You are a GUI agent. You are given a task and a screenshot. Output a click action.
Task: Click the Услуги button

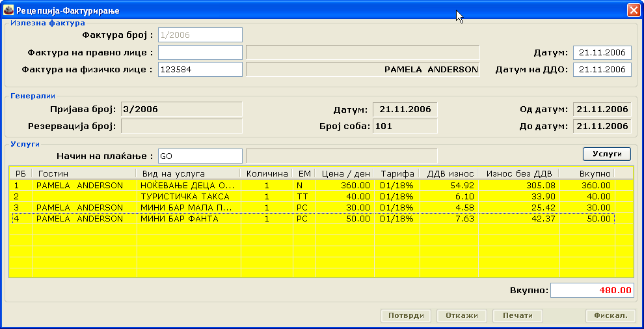[x=606, y=154]
